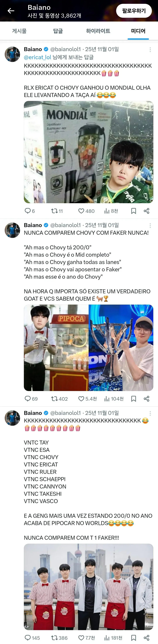The height and width of the screenshot is (644, 158).
Task: Open more options on VTNC TAY post
Action: click(x=150, y=413)
